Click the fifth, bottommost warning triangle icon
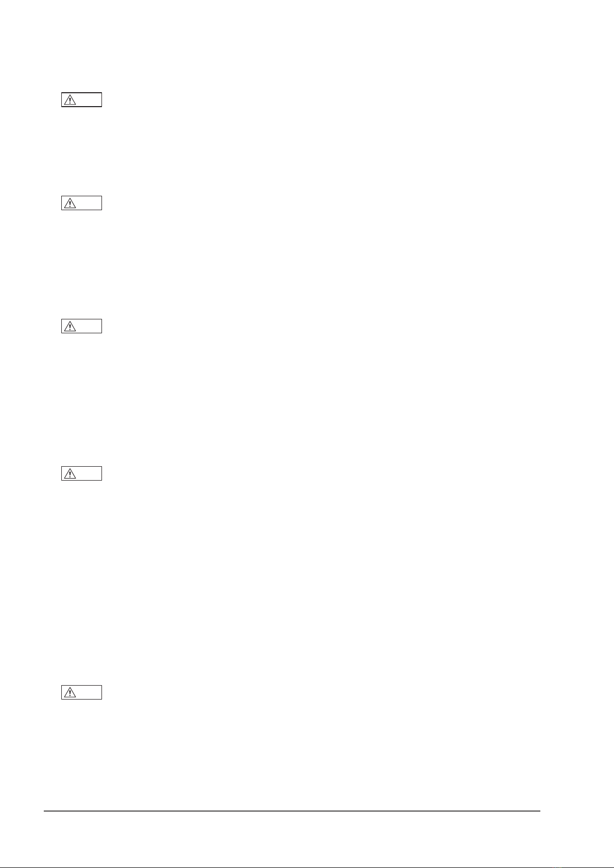The width and height of the screenshot is (614, 868). click(x=70, y=693)
